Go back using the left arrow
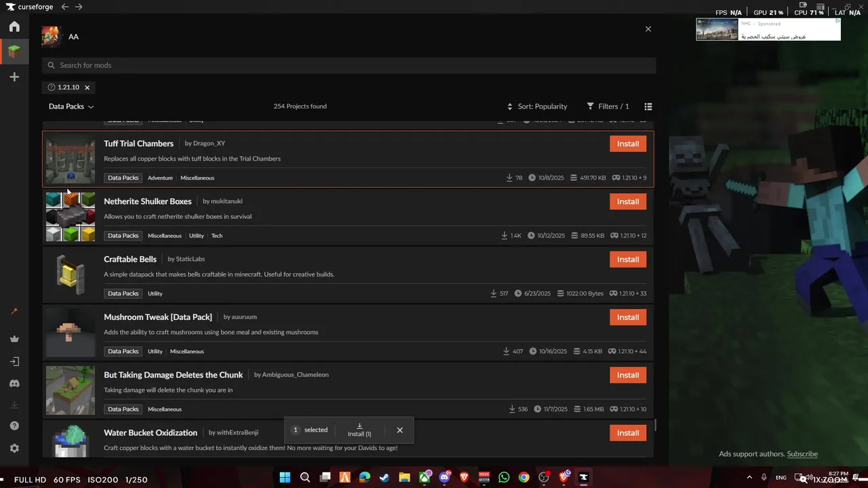The width and height of the screenshot is (868, 488). pos(65,7)
